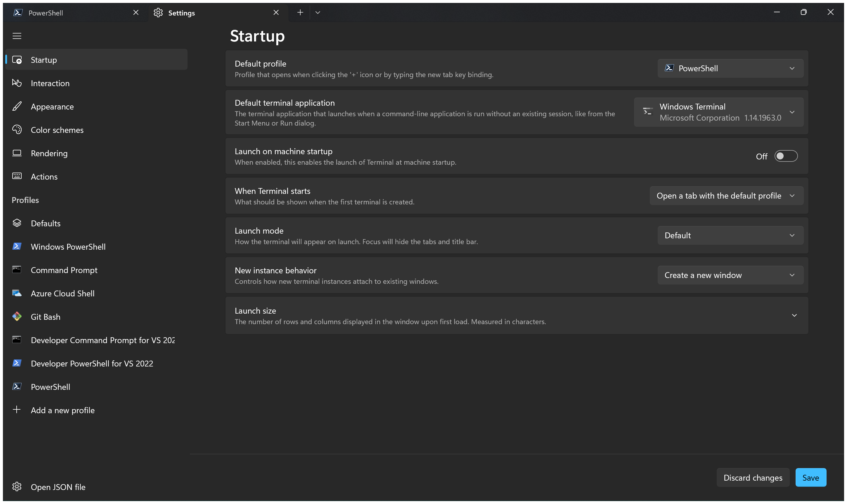Open the Default profile dropdown
This screenshot has height=504, width=847.
[730, 69]
